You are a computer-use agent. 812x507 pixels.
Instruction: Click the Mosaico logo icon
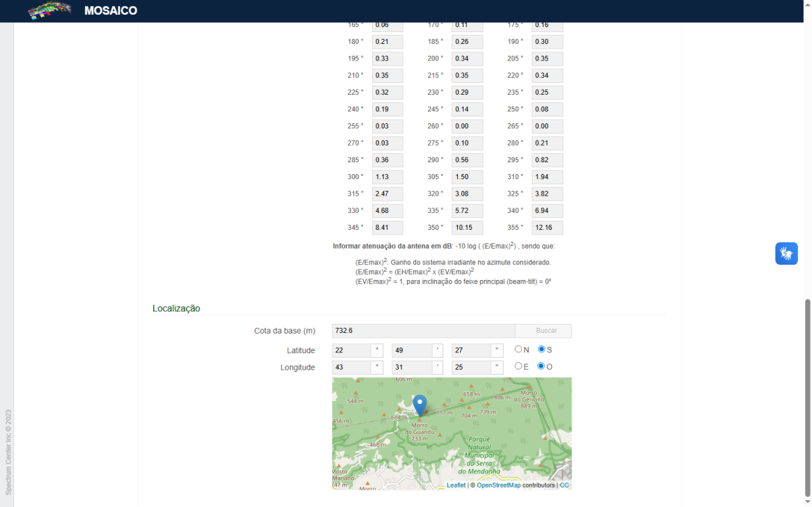coord(49,10)
